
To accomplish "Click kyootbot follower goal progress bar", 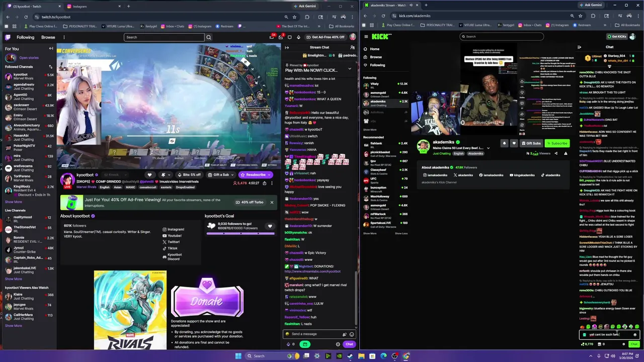I will (x=241, y=233).
